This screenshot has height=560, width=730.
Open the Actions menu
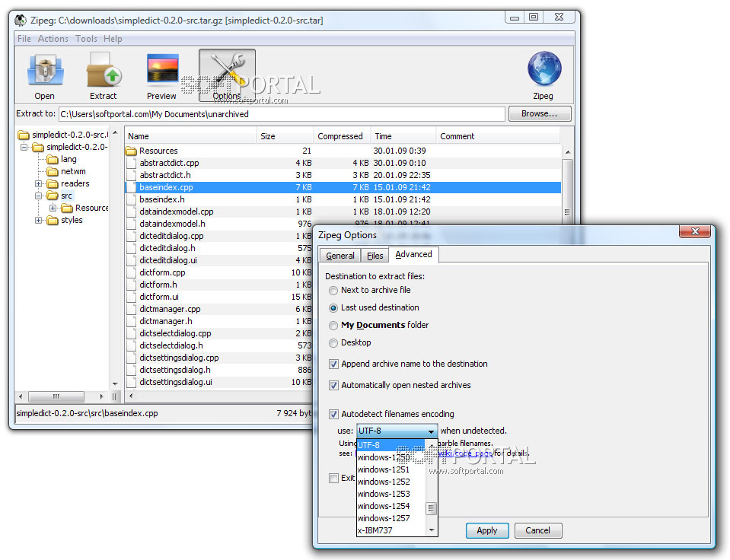pos(53,39)
